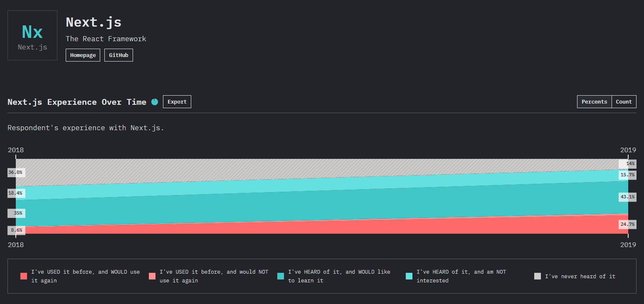The height and width of the screenshot is (304, 644).
Task: Switch the chart to Count view
Action: 624,102
